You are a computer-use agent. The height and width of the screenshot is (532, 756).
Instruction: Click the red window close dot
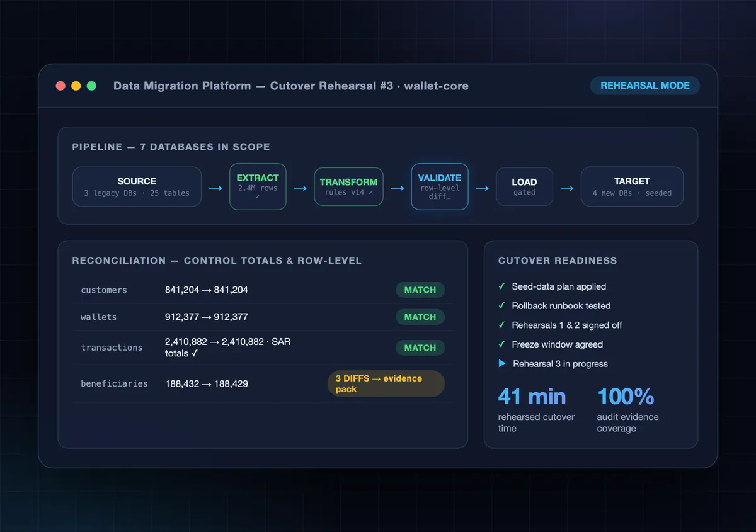pos(61,86)
